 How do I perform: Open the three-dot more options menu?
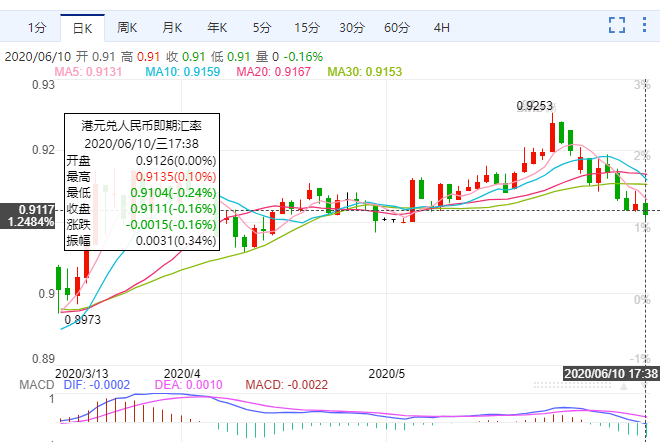pyautogui.click(x=647, y=25)
